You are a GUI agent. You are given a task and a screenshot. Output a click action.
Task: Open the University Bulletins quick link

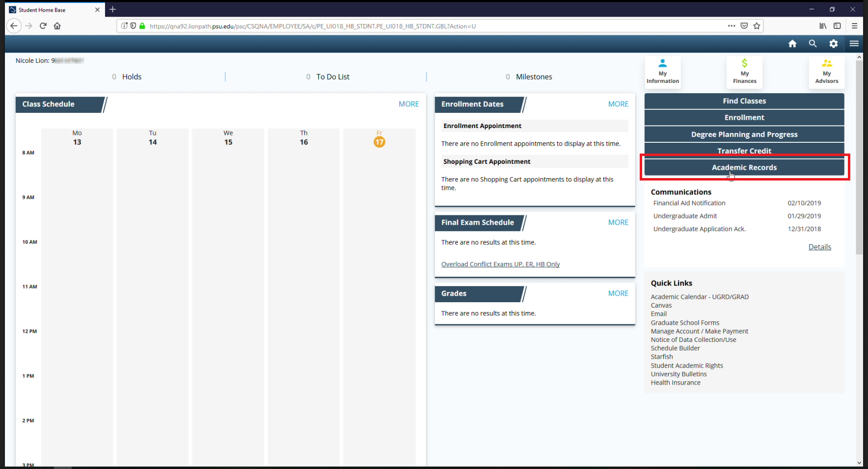tap(679, 374)
